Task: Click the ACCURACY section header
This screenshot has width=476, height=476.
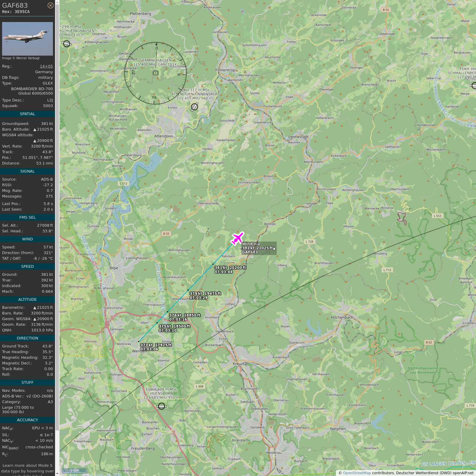Action: [x=27, y=420]
